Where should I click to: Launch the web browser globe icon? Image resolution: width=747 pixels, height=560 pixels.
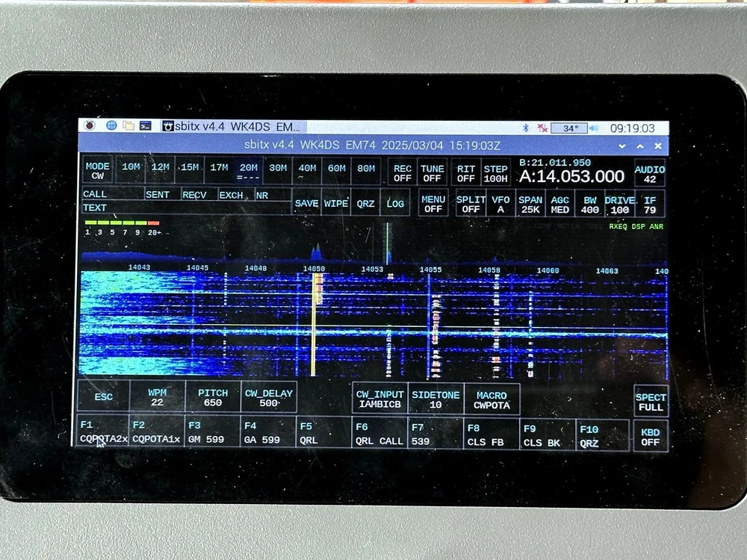[111, 125]
